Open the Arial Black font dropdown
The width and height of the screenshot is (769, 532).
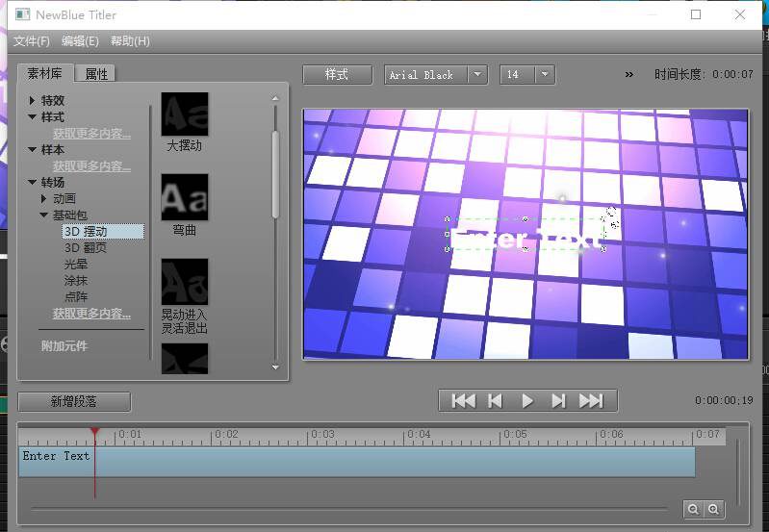pyautogui.click(x=477, y=74)
